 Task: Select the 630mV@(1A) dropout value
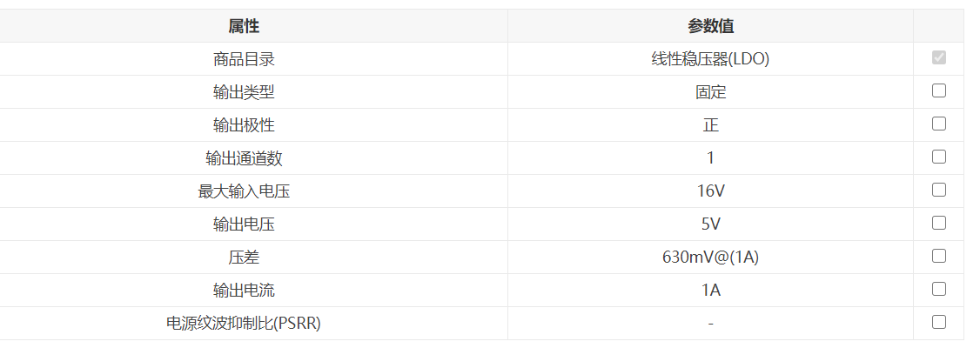pos(710,258)
